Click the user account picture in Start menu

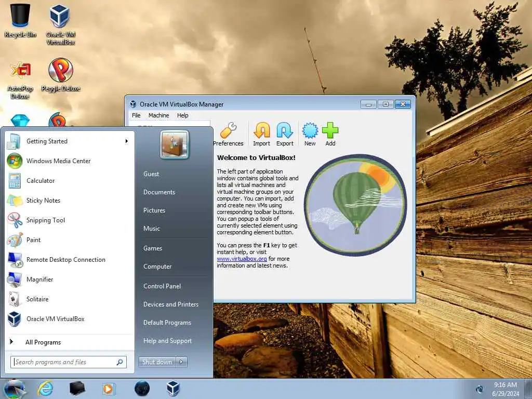point(175,144)
